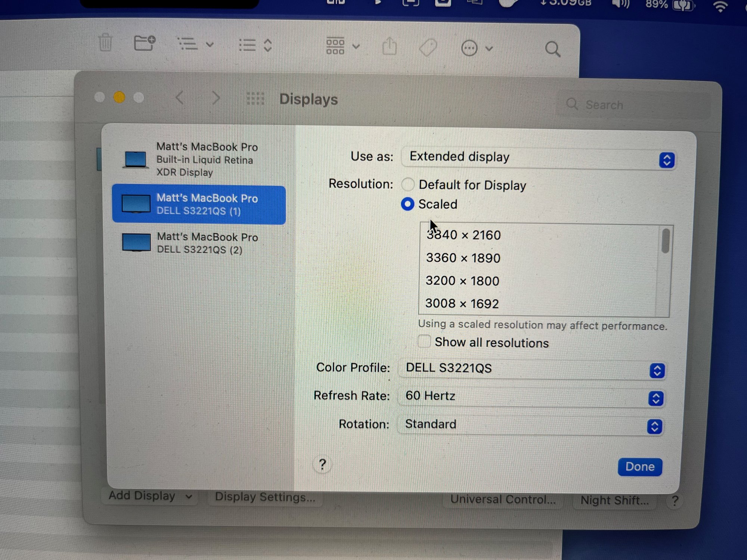Image resolution: width=747 pixels, height=560 pixels.
Task: Select the Scaled resolution option
Action: [x=407, y=204]
